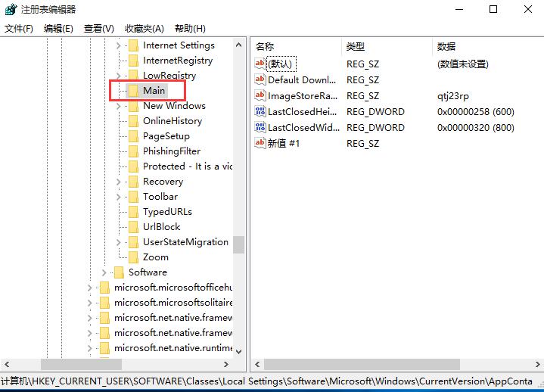
Task: Expand the microsoft.microsoftofficehub key
Action: click(89, 288)
